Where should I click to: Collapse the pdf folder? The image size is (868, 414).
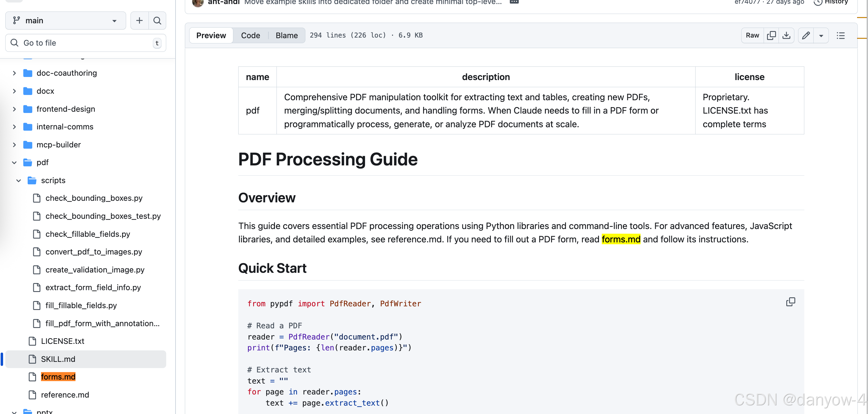[14, 163]
